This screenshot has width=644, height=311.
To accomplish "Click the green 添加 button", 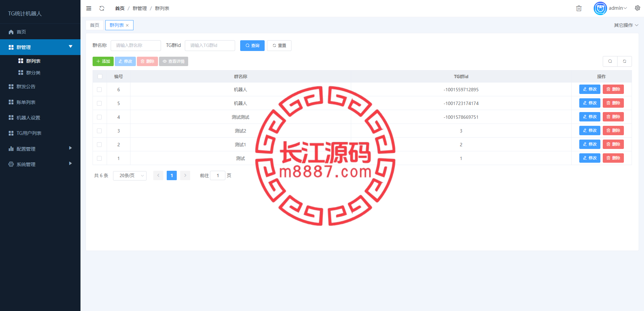I will tap(103, 61).
